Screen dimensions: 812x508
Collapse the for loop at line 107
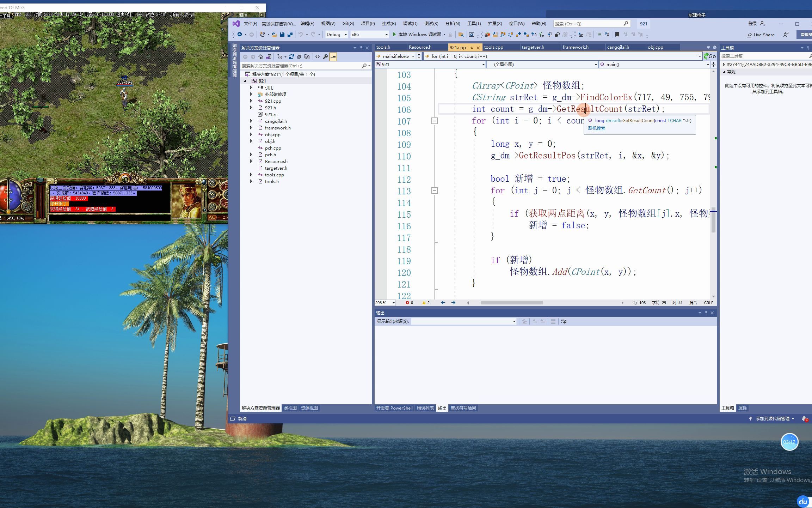click(x=435, y=121)
